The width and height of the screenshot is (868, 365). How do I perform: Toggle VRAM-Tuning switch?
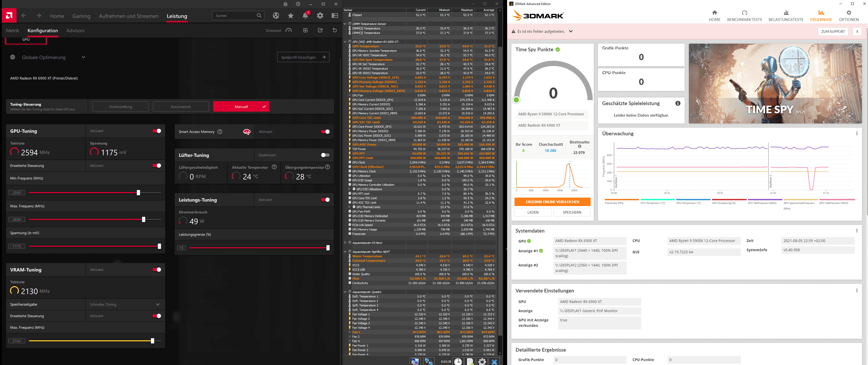pyautogui.click(x=157, y=270)
